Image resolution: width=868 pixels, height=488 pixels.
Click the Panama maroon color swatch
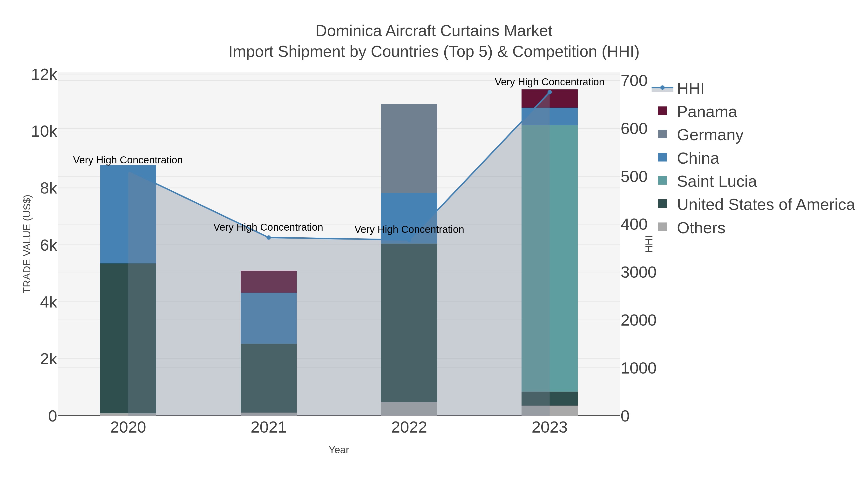tap(663, 111)
